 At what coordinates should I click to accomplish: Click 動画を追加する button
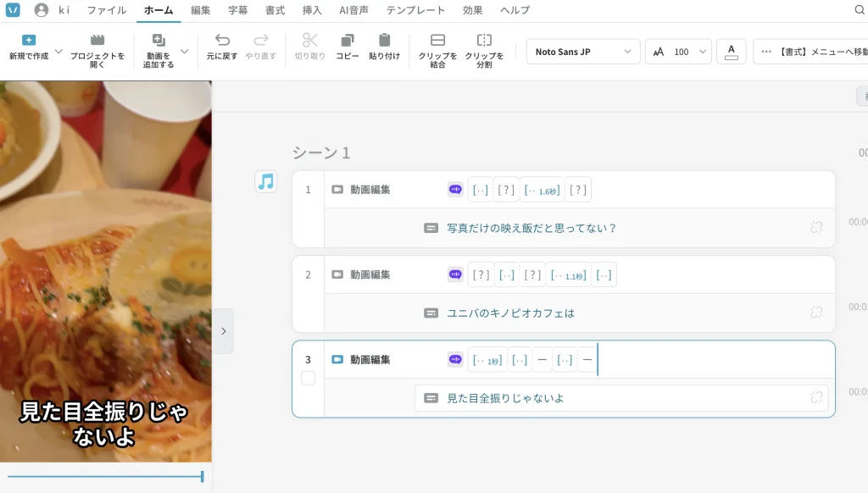159,51
